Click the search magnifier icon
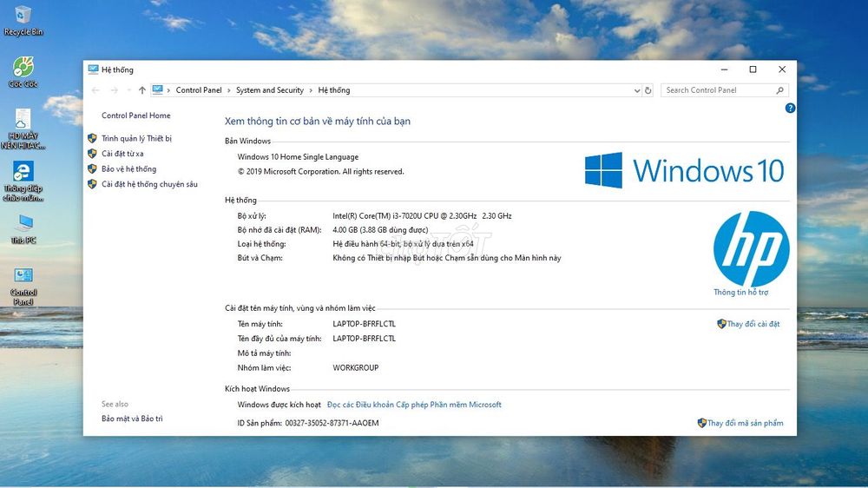Screen dimensions: 868x488 point(780,90)
